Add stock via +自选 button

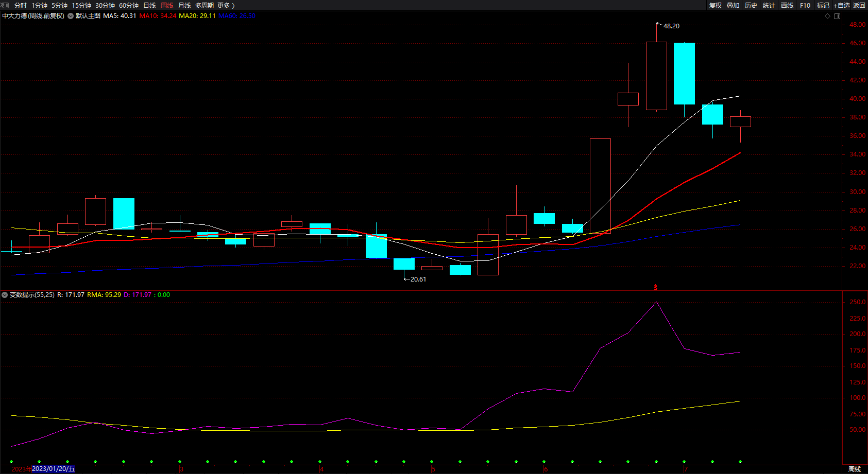pyautogui.click(x=842, y=5)
